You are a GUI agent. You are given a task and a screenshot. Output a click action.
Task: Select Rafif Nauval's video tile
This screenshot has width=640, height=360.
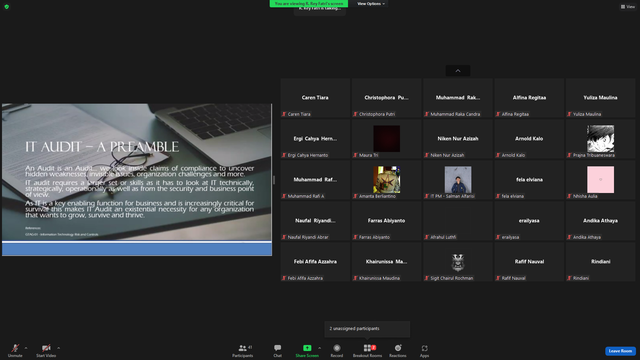pos(529,262)
